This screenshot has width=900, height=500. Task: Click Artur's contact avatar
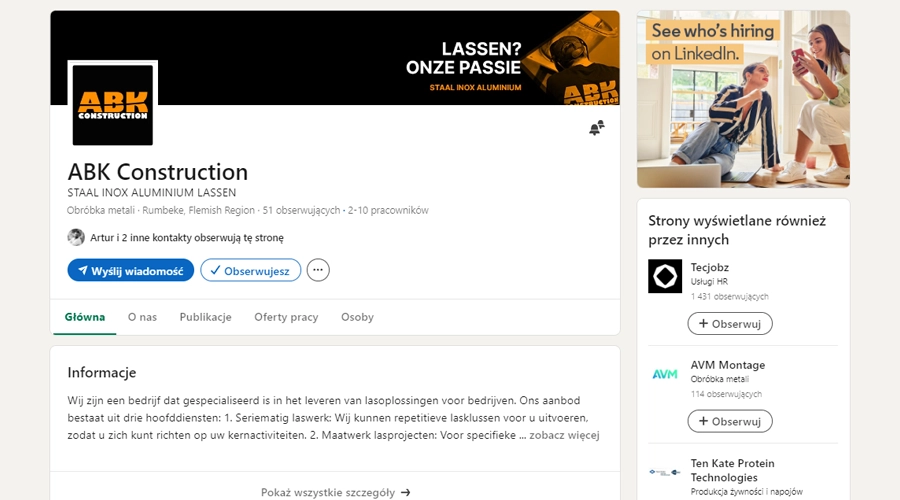point(76,237)
